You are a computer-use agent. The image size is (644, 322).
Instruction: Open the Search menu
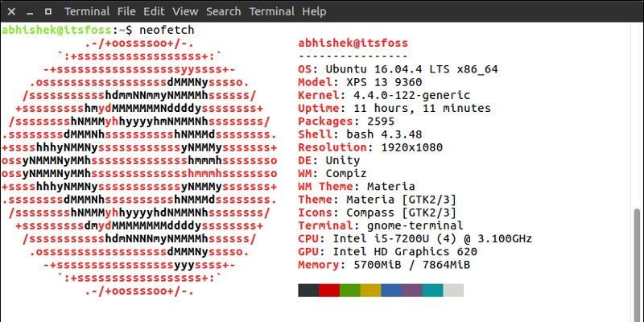(223, 11)
